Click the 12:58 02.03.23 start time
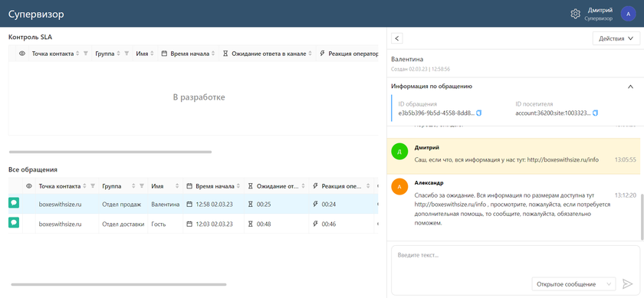Viewport: 644px width, 298px height. [x=215, y=204]
